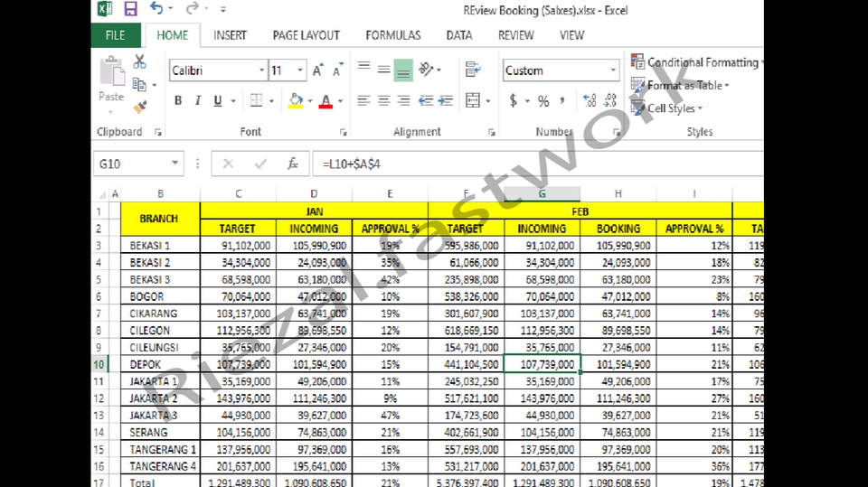The height and width of the screenshot is (487, 868).
Task: Toggle Underline formatting
Action: (218, 100)
